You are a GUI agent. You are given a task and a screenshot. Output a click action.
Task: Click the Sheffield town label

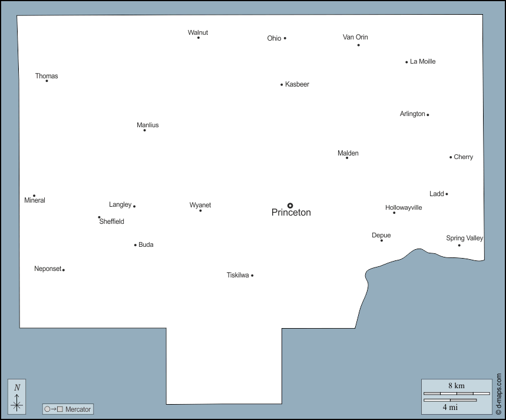[111, 221]
